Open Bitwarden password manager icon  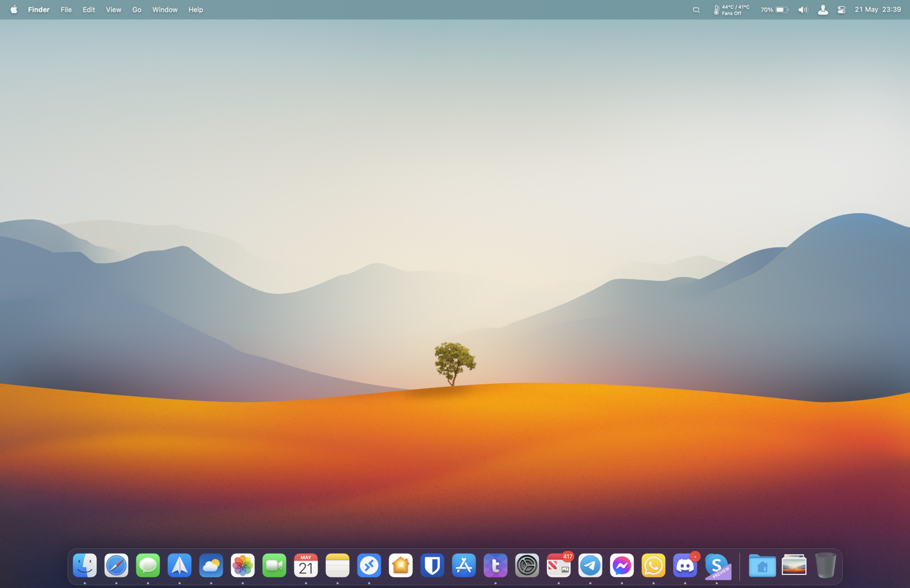[x=432, y=566]
